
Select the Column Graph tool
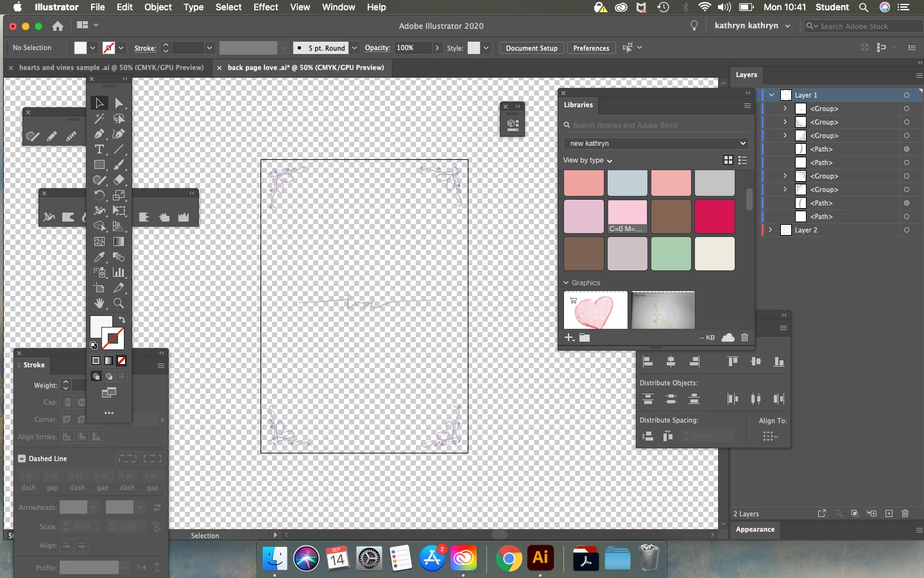tap(119, 272)
